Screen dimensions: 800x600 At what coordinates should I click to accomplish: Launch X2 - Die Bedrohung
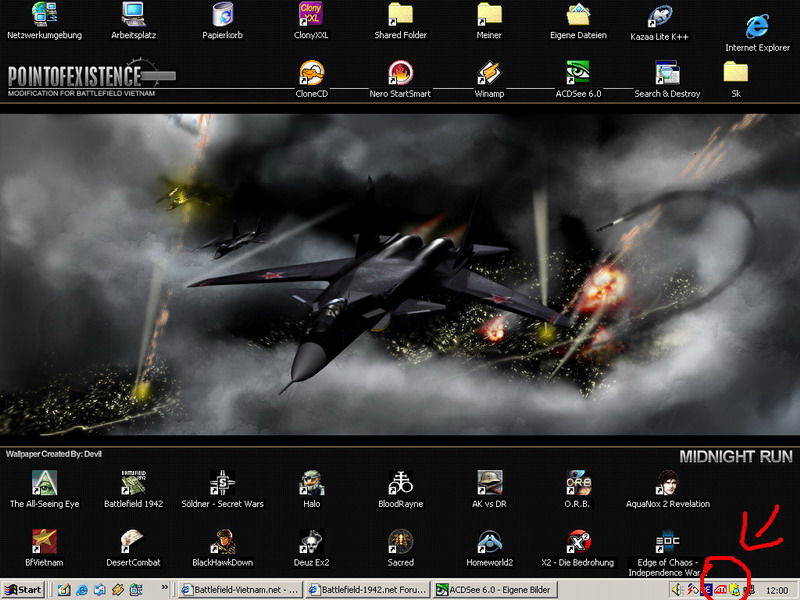(x=578, y=548)
